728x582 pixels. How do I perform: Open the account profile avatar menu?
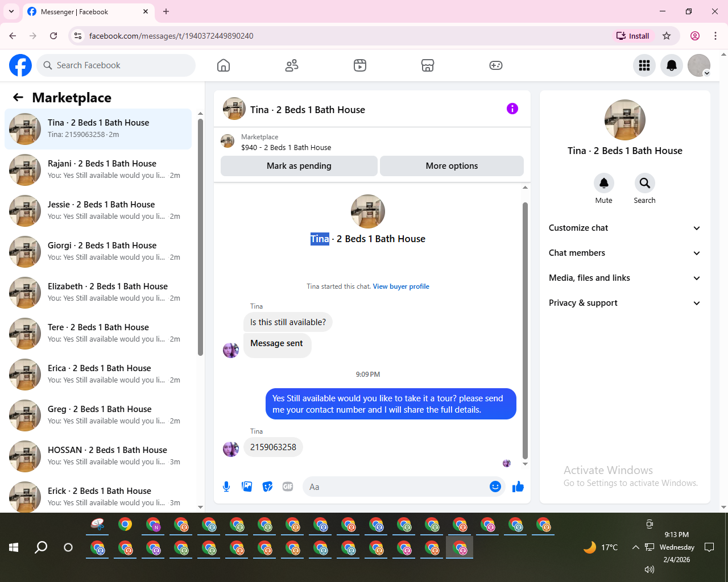[699, 65]
